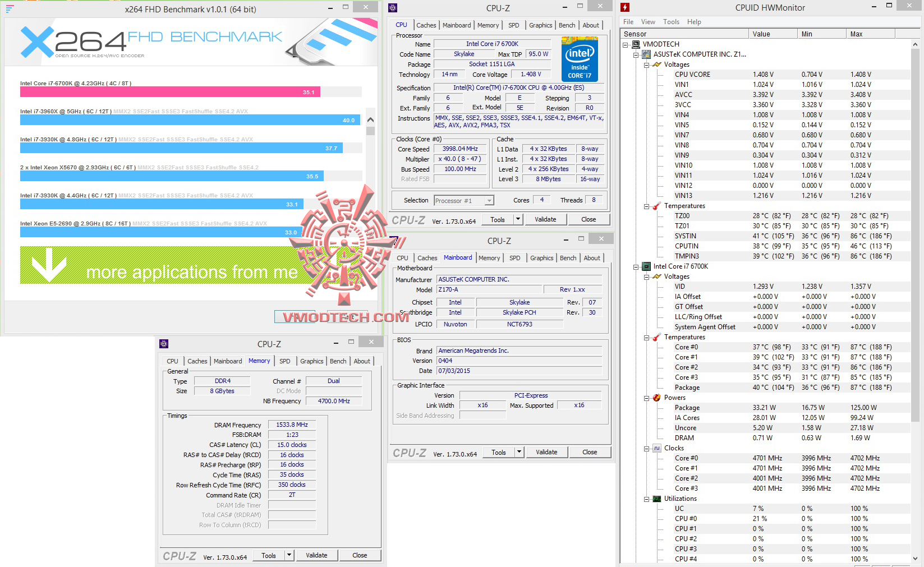Click Tools button in CPU-Z Memory window

pyautogui.click(x=269, y=555)
